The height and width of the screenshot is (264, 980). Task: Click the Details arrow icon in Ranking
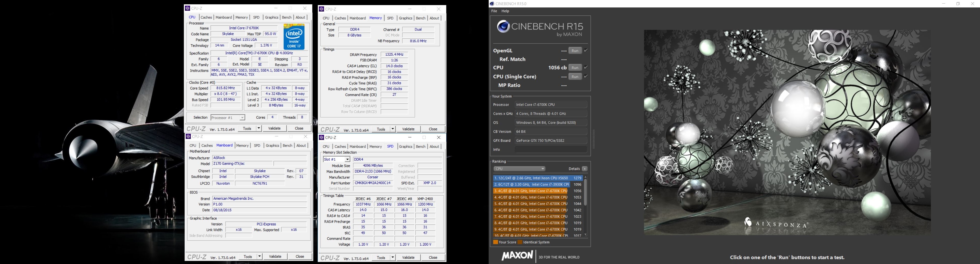pyautogui.click(x=585, y=169)
